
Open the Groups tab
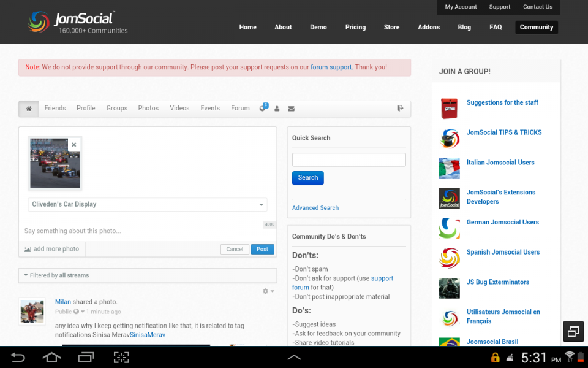116,108
